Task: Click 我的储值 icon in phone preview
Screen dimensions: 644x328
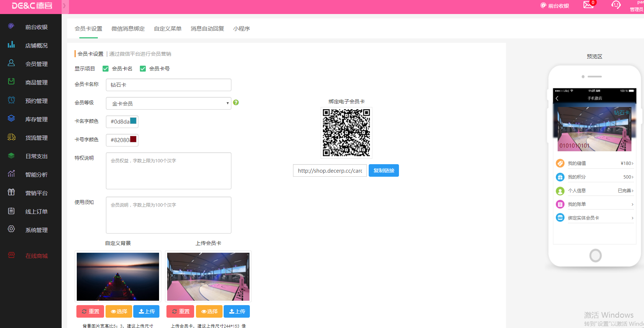Action: 560,163
